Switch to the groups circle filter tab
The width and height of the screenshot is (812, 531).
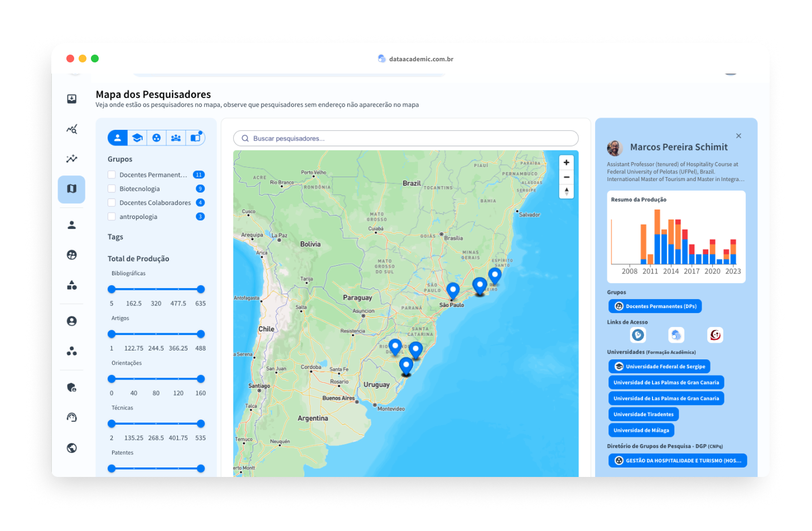click(x=157, y=138)
